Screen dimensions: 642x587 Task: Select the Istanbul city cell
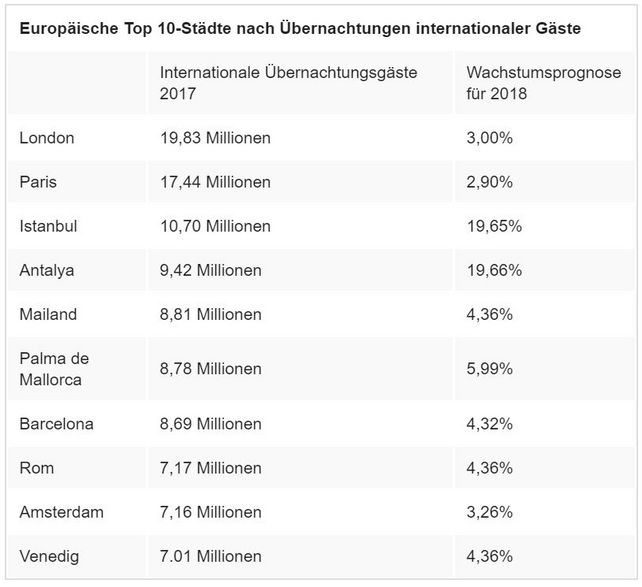click(48, 226)
